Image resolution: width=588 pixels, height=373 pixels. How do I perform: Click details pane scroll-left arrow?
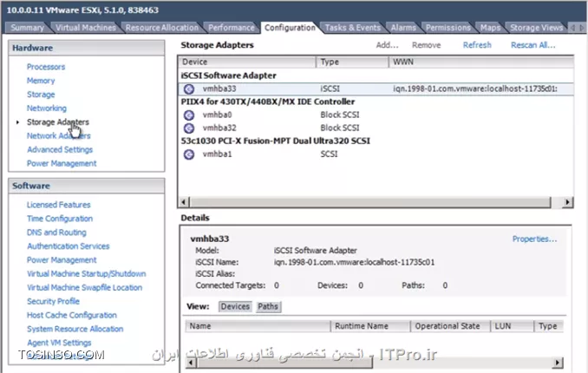click(191, 363)
